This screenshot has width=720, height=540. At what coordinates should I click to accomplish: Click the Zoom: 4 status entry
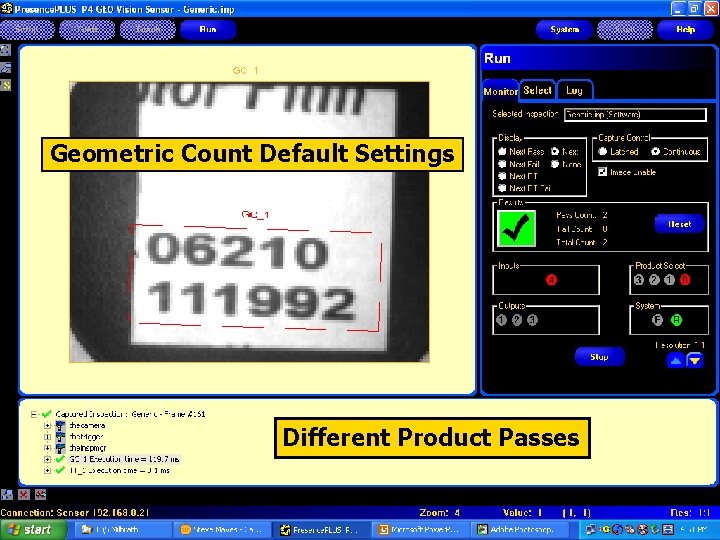pyautogui.click(x=439, y=512)
